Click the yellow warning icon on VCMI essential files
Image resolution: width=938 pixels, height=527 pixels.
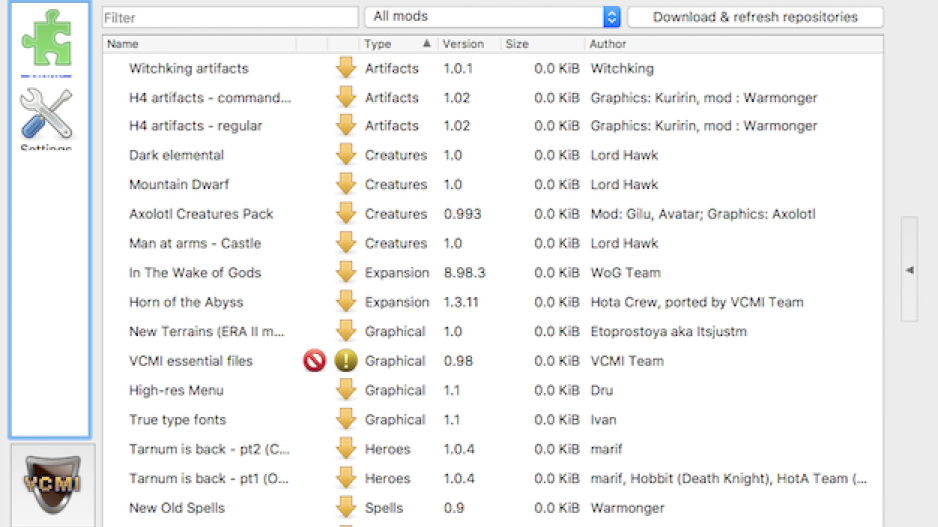[346, 361]
